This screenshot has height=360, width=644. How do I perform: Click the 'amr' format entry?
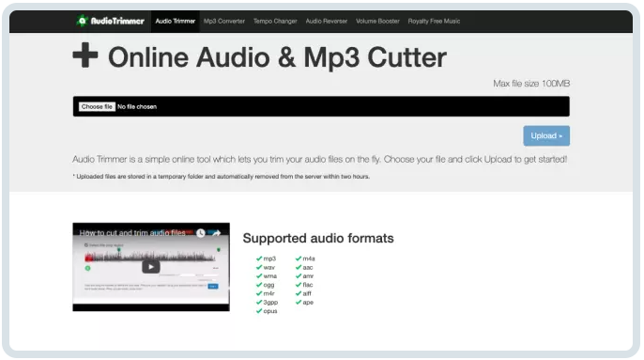(304, 276)
